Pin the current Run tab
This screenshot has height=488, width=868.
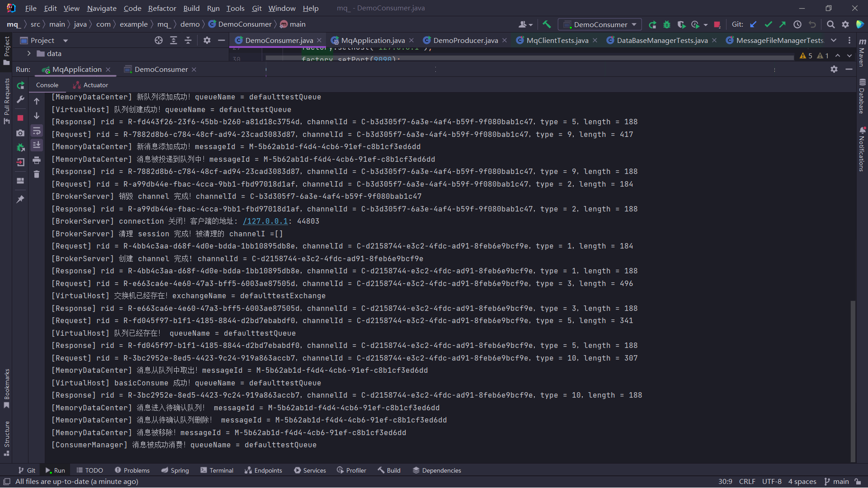pyautogui.click(x=20, y=199)
